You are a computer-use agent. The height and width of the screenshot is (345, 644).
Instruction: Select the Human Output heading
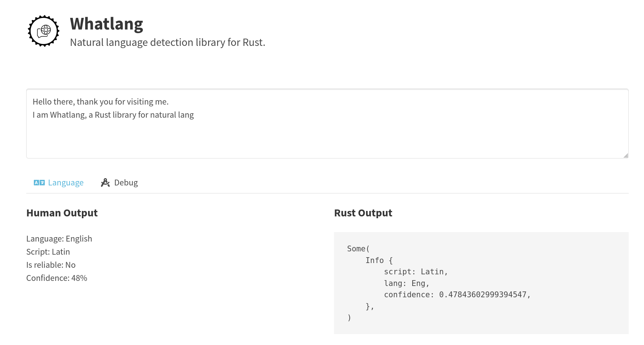(61, 213)
